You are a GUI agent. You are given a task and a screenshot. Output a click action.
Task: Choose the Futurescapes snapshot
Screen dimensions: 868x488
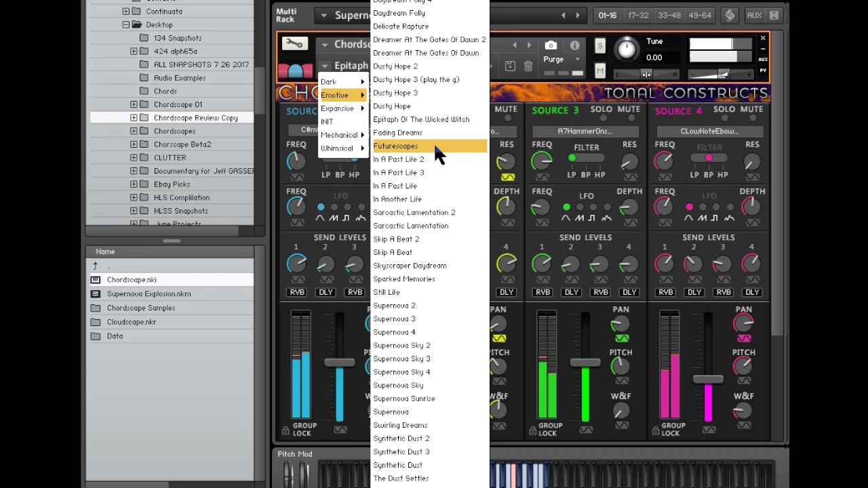click(x=430, y=146)
